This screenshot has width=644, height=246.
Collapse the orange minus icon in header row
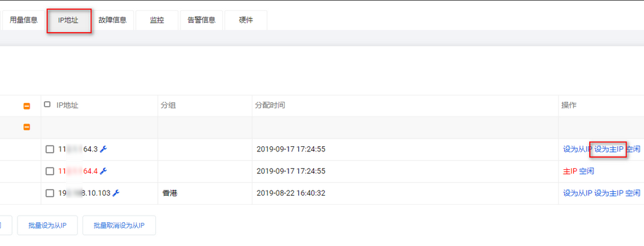[x=26, y=106]
